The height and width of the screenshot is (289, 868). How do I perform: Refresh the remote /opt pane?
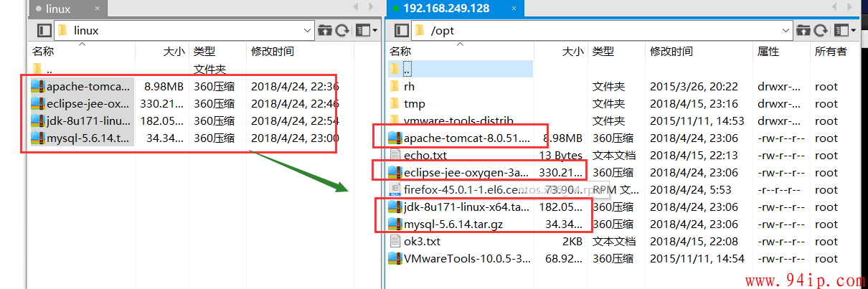coord(821,31)
